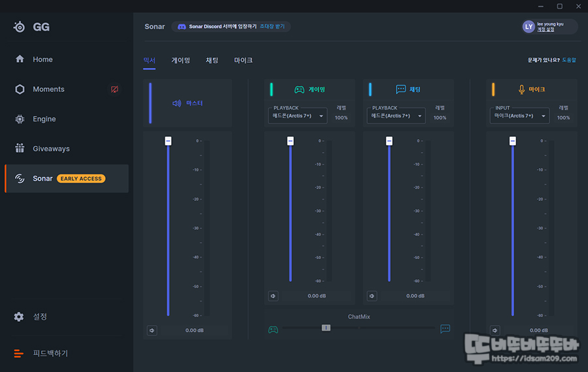Viewport: 588px width, 372px height.
Task: Switch to the 믹서 tab
Action: coord(149,60)
